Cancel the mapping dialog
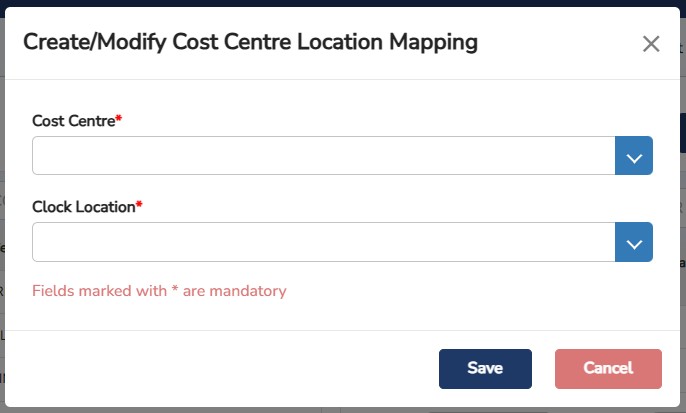The height and width of the screenshot is (413, 686). 608,368
